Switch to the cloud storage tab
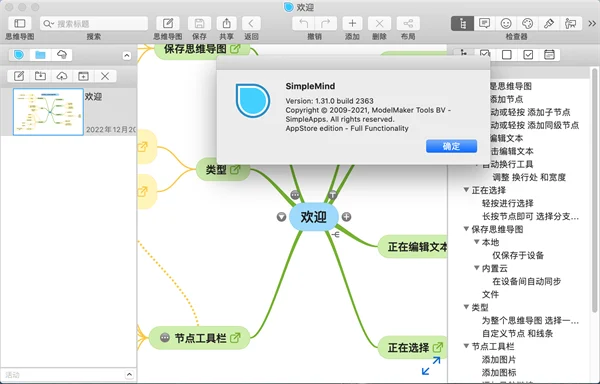The width and height of the screenshot is (600, 384). coord(62,55)
